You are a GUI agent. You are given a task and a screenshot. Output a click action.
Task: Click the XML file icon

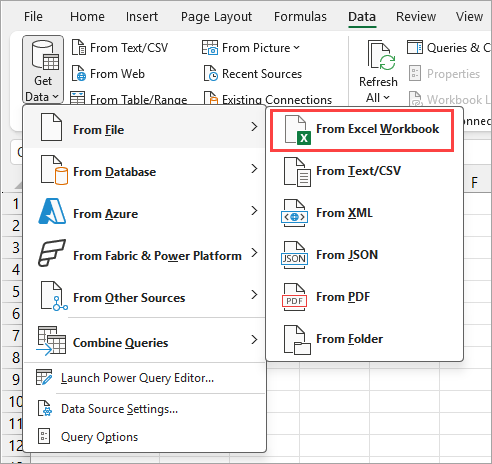[x=295, y=214]
